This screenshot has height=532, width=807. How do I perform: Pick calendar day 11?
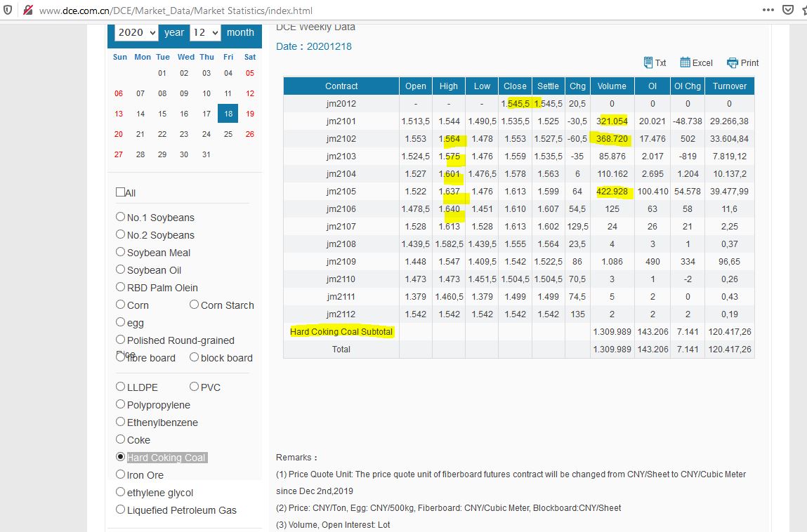click(228, 93)
